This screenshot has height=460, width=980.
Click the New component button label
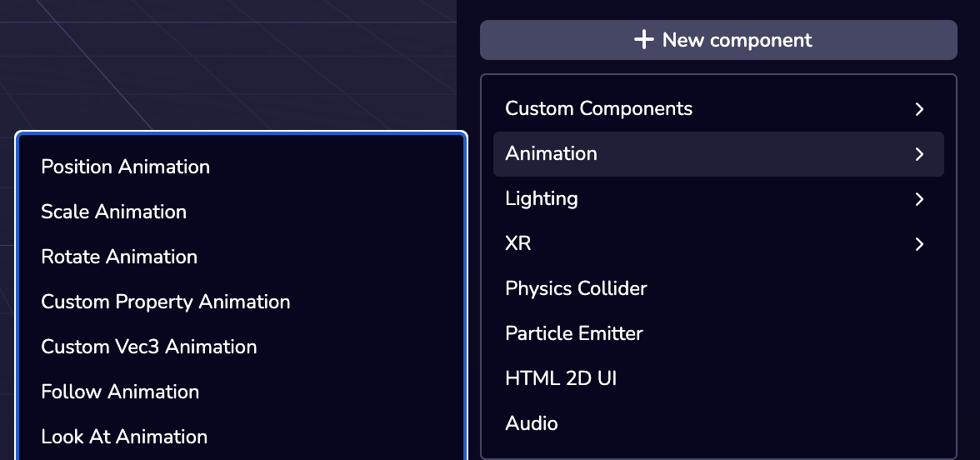[737, 40]
